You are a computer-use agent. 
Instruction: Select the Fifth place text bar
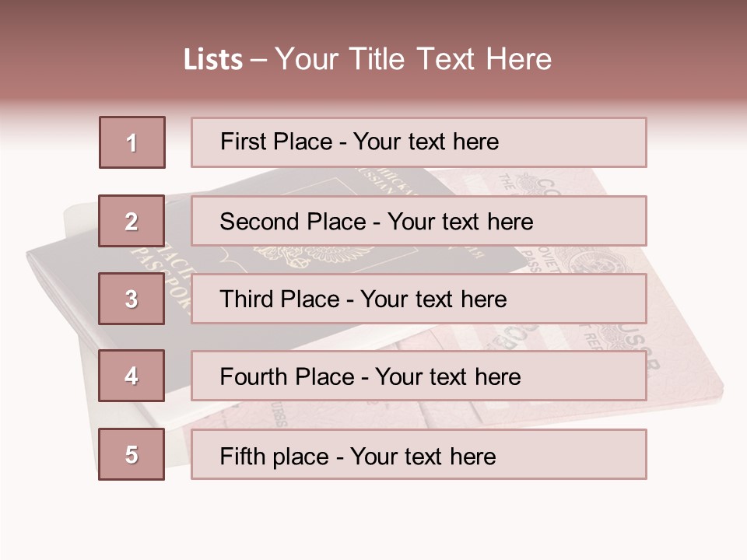click(x=419, y=454)
